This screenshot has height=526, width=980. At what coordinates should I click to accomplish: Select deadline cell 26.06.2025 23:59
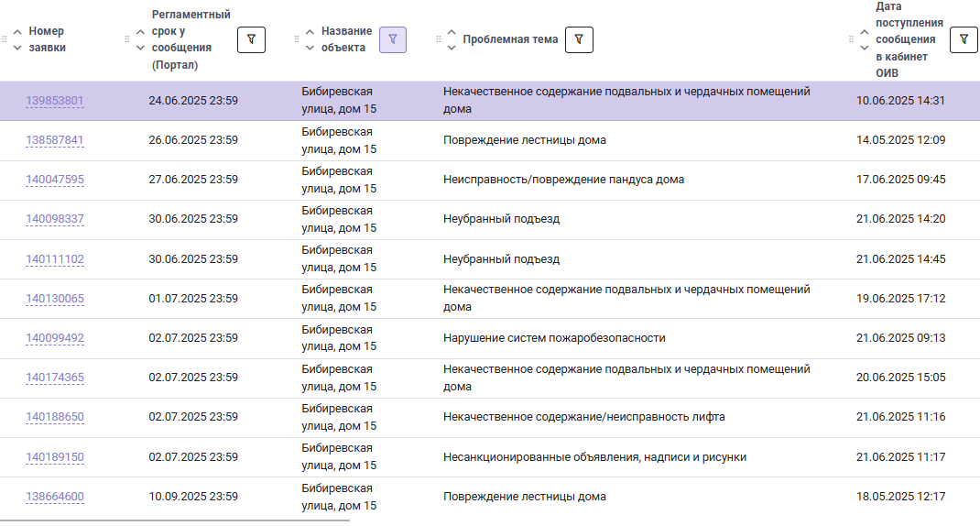[x=193, y=140]
